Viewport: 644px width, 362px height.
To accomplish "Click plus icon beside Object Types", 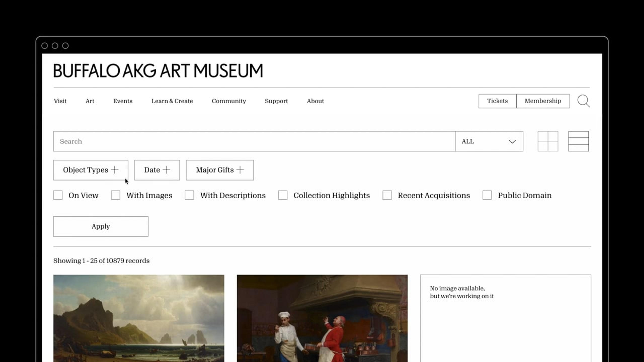I will pos(115,170).
